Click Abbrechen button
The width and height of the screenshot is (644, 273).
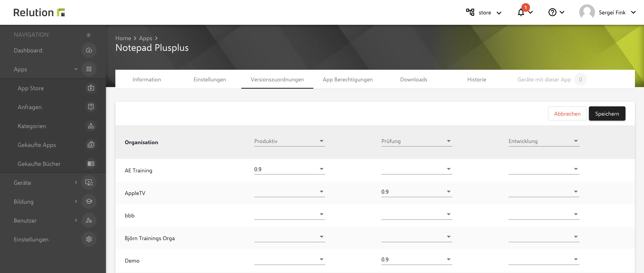pyautogui.click(x=567, y=114)
